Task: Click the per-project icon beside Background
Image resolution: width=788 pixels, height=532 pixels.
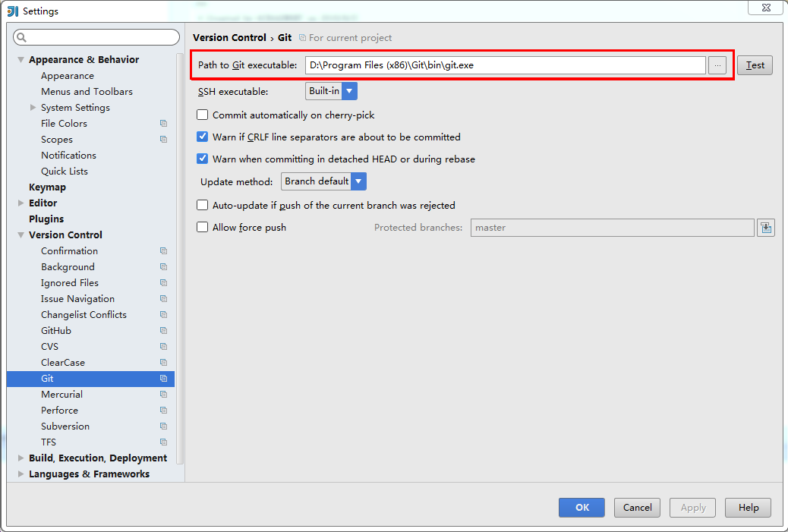Action: click(x=163, y=266)
